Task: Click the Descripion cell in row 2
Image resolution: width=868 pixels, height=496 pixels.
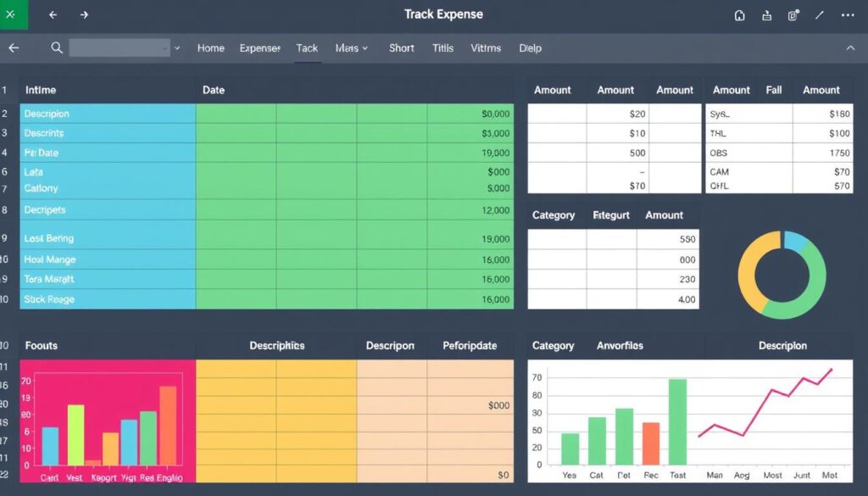Action: point(108,114)
